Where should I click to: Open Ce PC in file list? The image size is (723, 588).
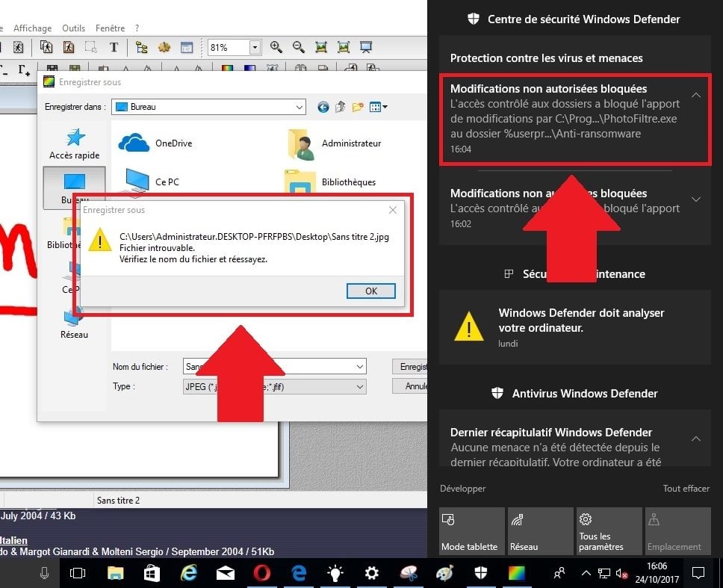(x=152, y=182)
